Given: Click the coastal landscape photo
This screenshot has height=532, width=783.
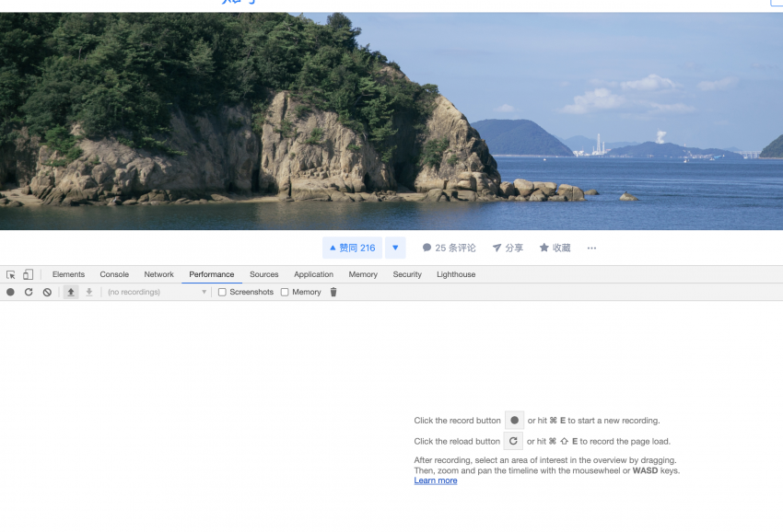Looking at the screenshot, I should [391, 120].
